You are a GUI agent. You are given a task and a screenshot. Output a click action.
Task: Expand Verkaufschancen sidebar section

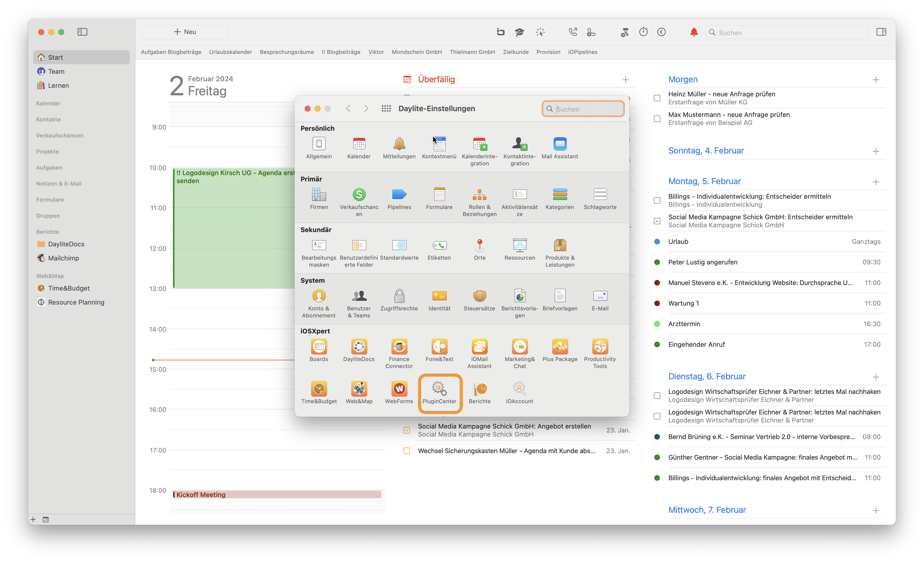[60, 136]
